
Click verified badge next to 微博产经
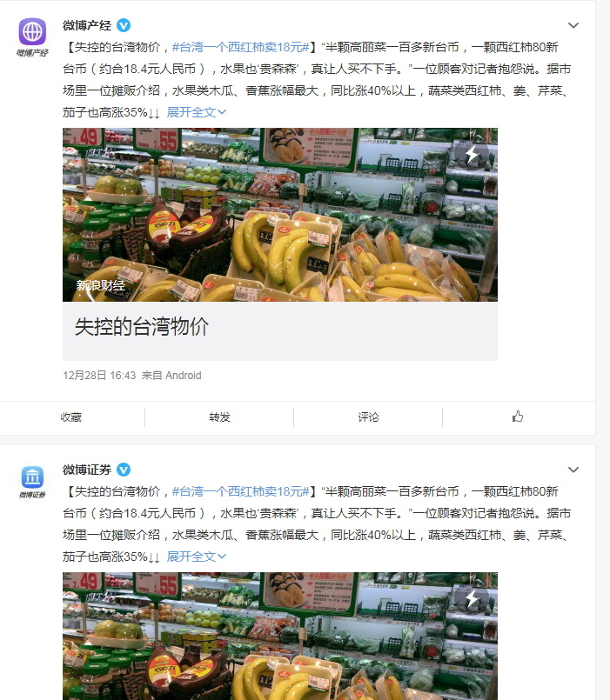tap(124, 25)
